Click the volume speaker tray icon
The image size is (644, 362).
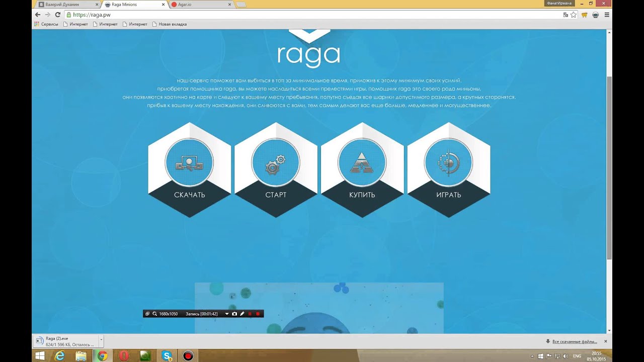(565, 356)
